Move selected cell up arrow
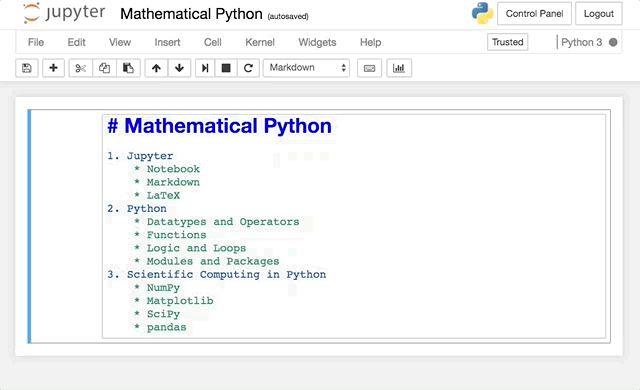 (x=156, y=68)
